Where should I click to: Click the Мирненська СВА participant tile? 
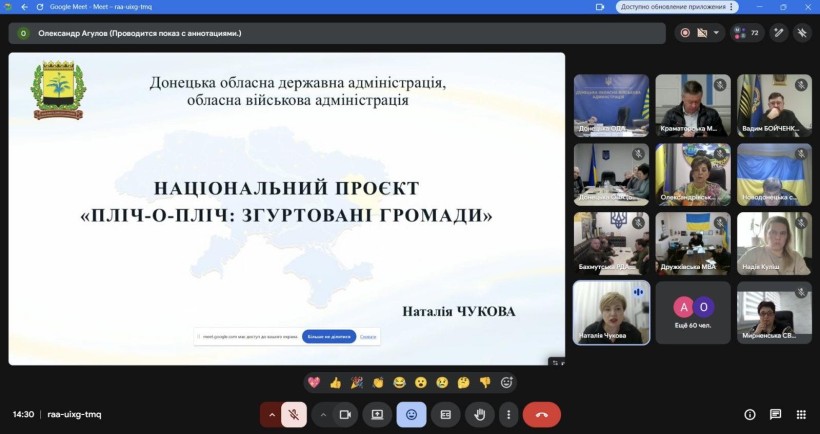tap(775, 313)
